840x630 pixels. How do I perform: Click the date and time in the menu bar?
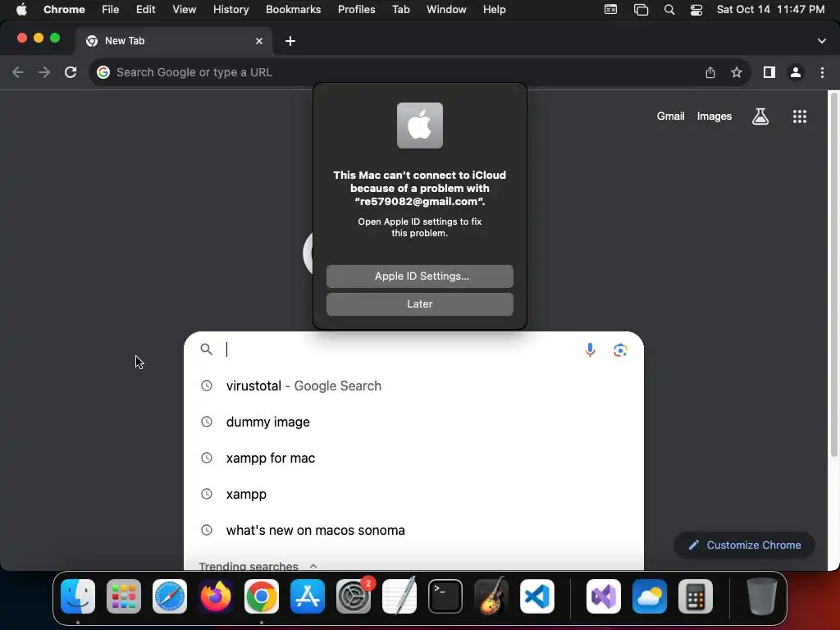tap(770, 10)
